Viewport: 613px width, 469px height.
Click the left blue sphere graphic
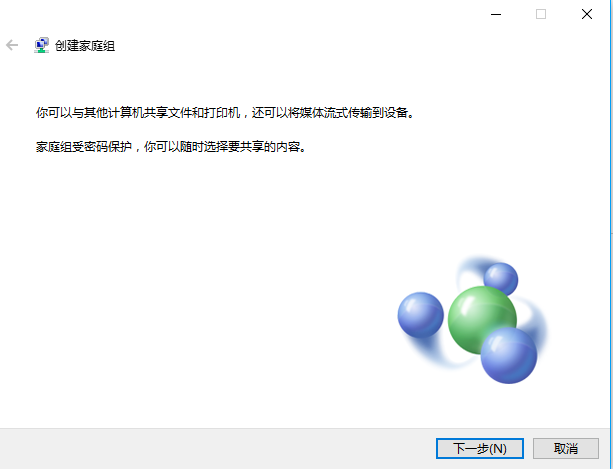(x=421, y=315)
